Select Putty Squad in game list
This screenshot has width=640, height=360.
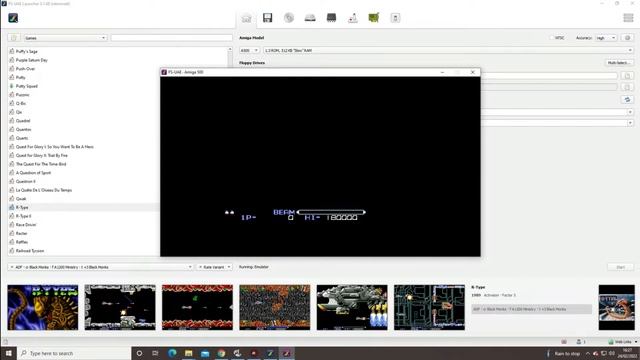[27, 86]
